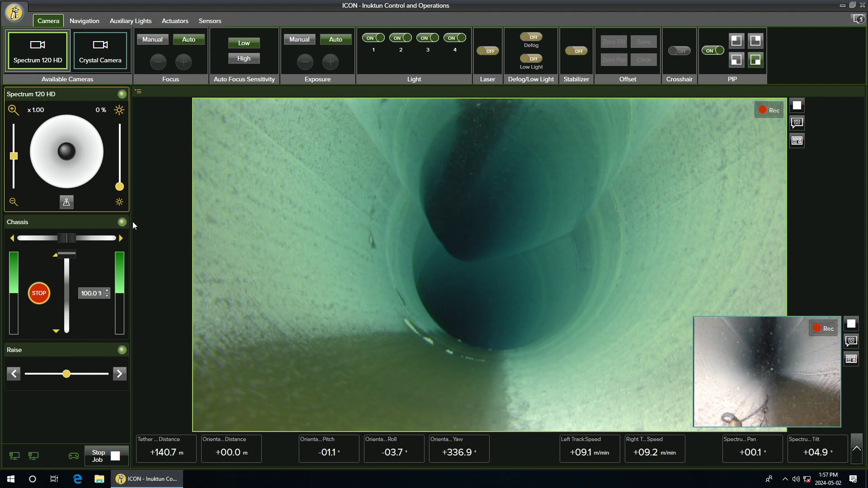Click the first monitor icon in bottom-left
The height and width of the screenshot is (488, 868).
[14, 456]
